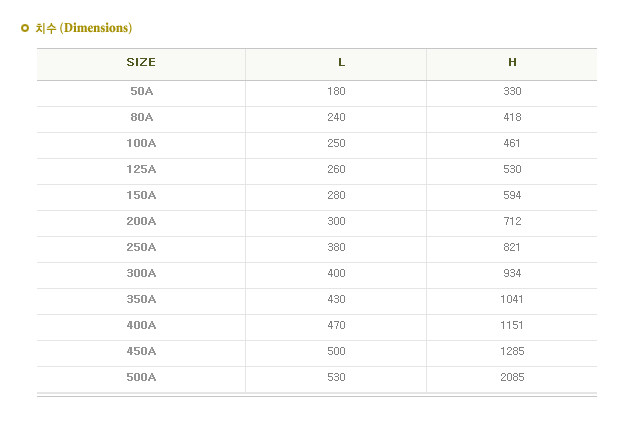Click the 500A row label

click(x=141, y=378)
